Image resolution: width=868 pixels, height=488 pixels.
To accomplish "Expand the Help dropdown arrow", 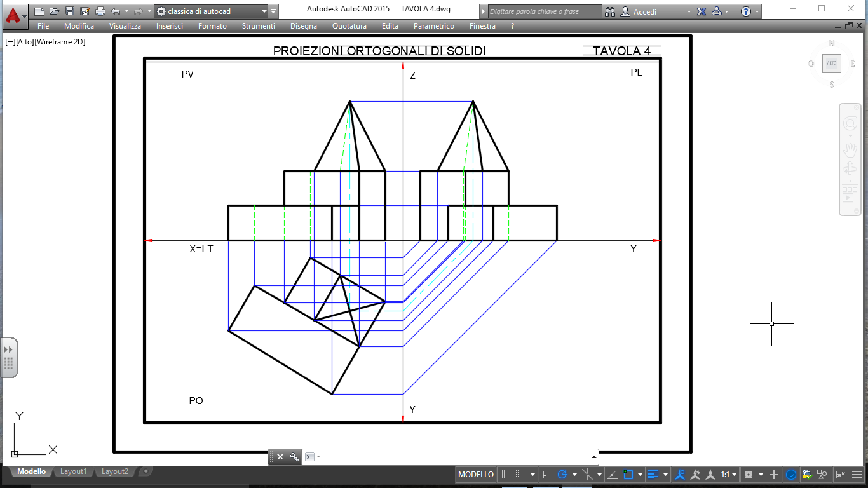I will point(757,11).
